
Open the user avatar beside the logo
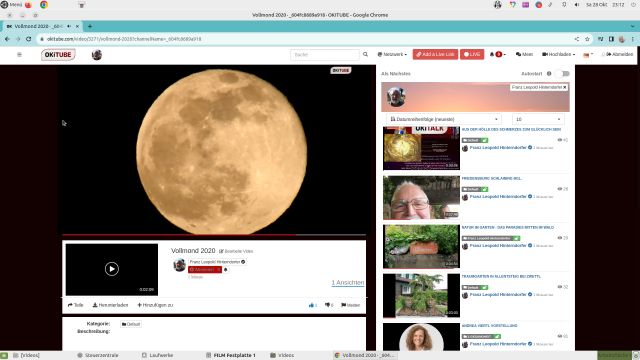click(x=97, y=55)
